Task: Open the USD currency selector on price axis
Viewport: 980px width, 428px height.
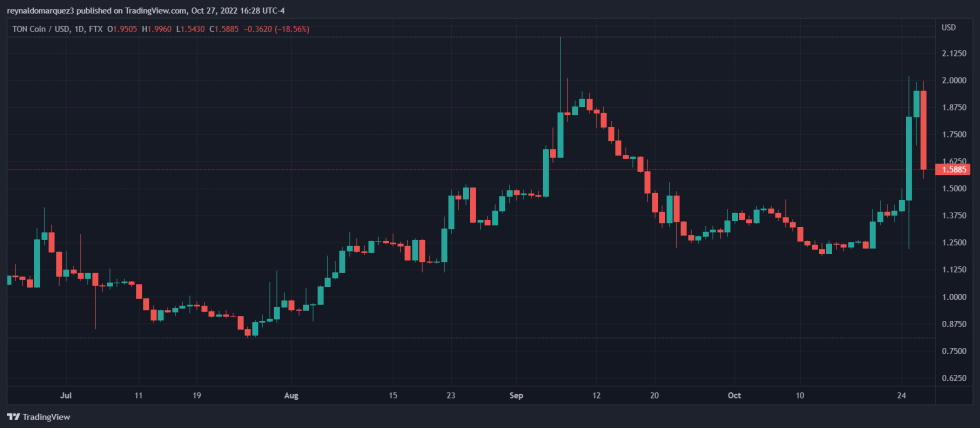Action: pyautogui.click(x=949, y=27)
